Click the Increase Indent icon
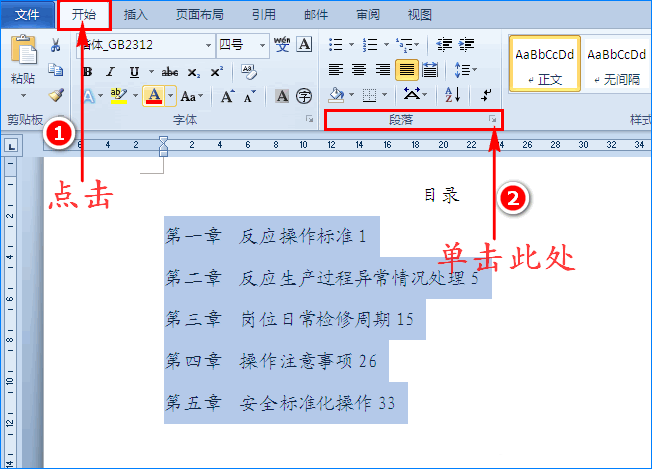 coord(467,44)
